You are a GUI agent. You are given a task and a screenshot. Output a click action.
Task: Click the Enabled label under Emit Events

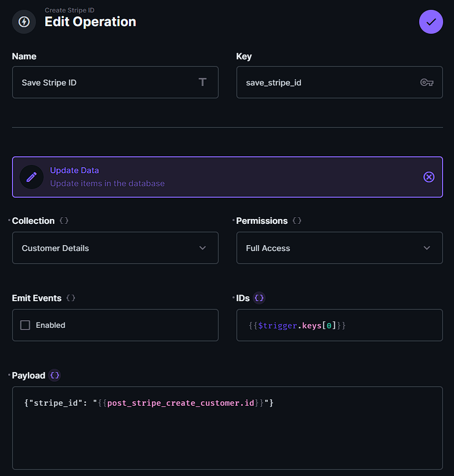click(51, 325)
